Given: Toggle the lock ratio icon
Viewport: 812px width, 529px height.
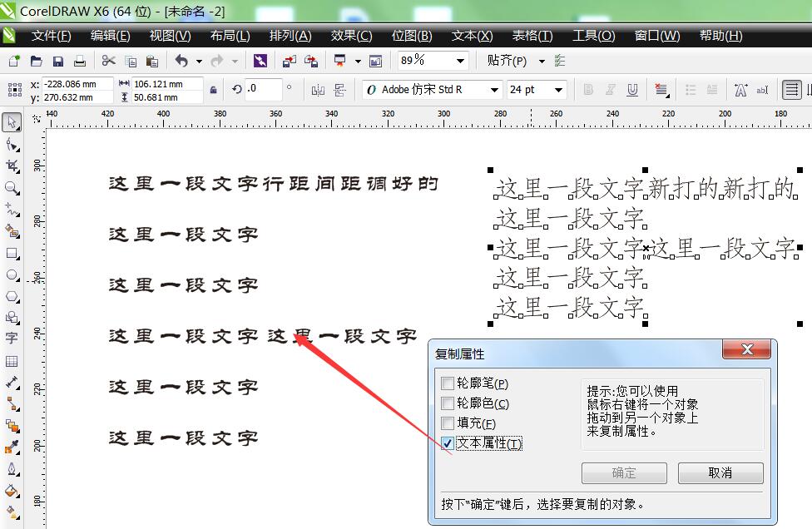Looking at the screenshot, I should tap(213, 90).
